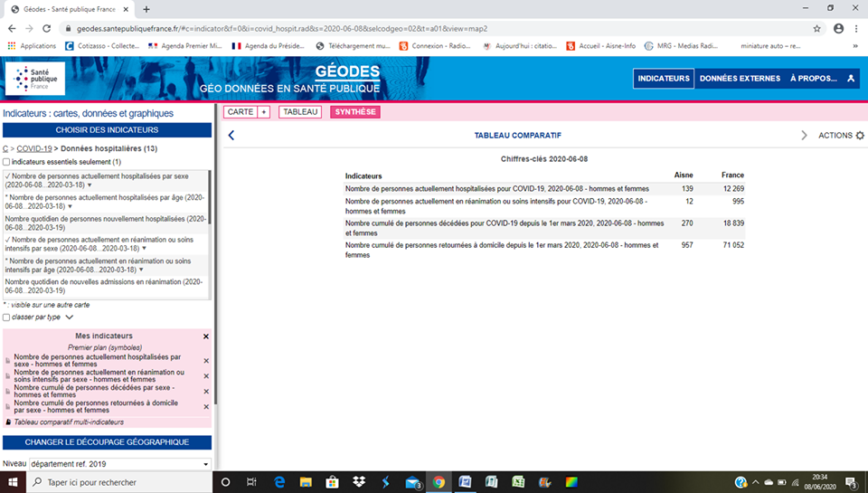Viewport: 868px width, 493px height.
Task: Click CHOISIR DES INDICATEURS button
Action: point(107,129)
